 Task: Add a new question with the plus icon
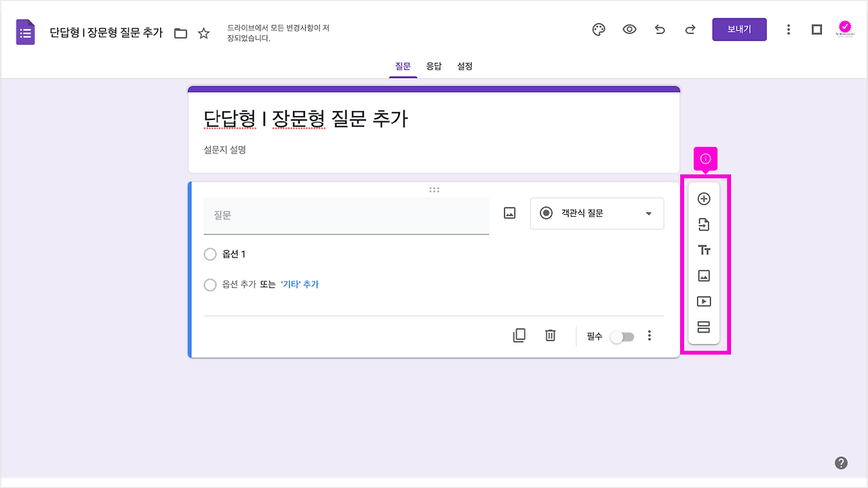(704, 199)
